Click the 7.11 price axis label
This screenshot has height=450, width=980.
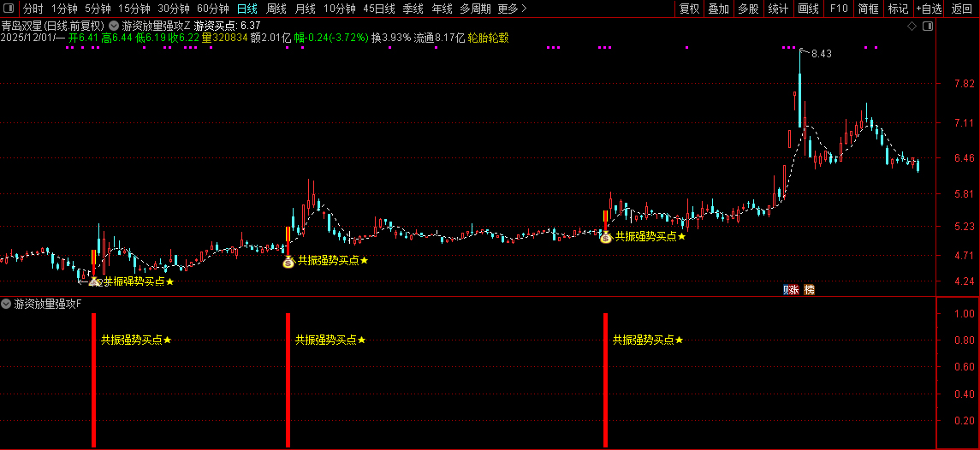[x=965, y=123]
